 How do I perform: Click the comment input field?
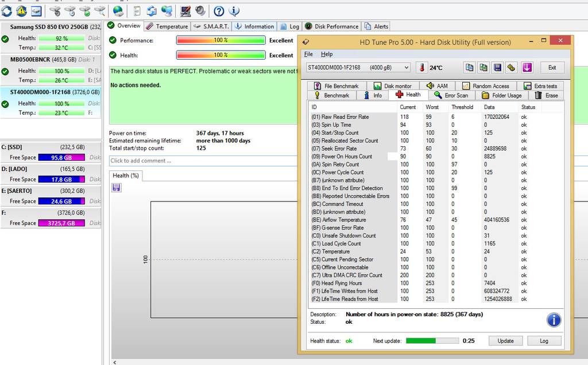[203, 160]
